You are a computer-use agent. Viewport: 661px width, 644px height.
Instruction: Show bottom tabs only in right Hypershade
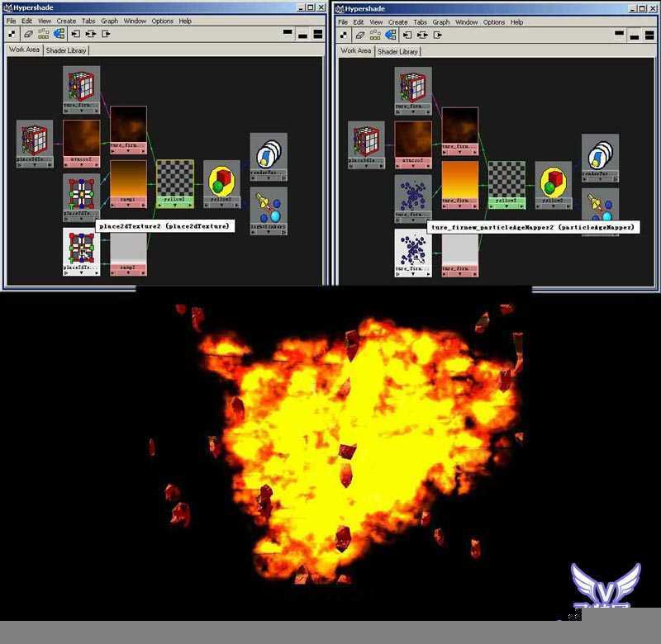tap(635, 36)
